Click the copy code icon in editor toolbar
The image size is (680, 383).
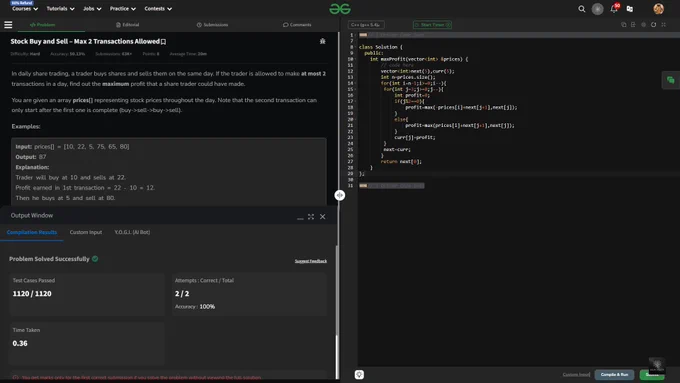(624, 25)
